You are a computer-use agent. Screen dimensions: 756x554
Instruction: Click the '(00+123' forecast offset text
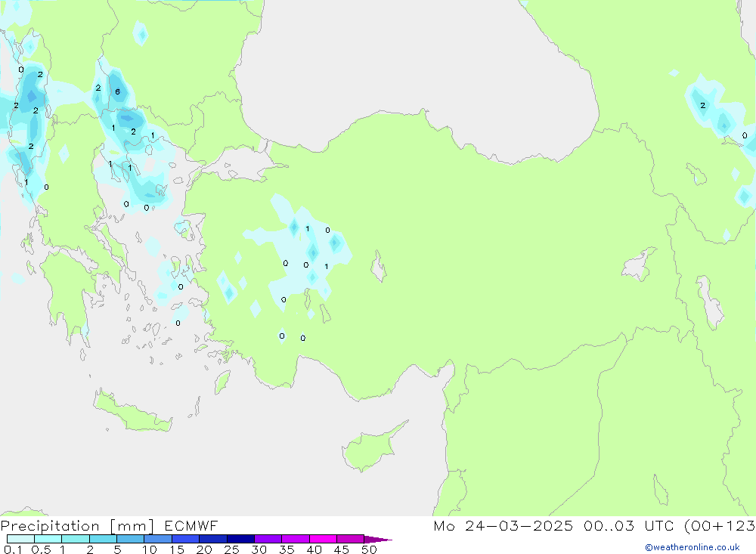click(720, 525)
